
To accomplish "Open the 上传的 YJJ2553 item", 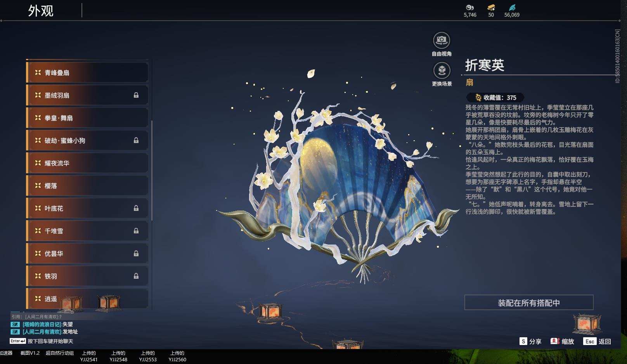I will tap(148, 356).
